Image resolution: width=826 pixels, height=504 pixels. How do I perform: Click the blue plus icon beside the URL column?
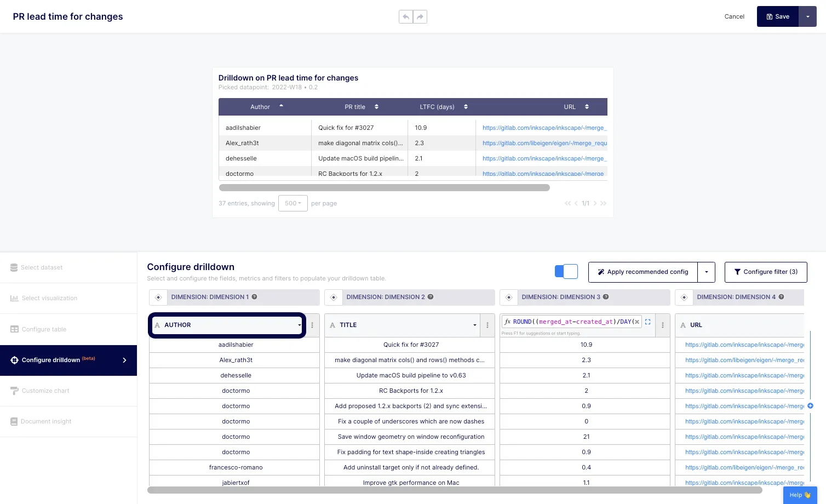810,406
